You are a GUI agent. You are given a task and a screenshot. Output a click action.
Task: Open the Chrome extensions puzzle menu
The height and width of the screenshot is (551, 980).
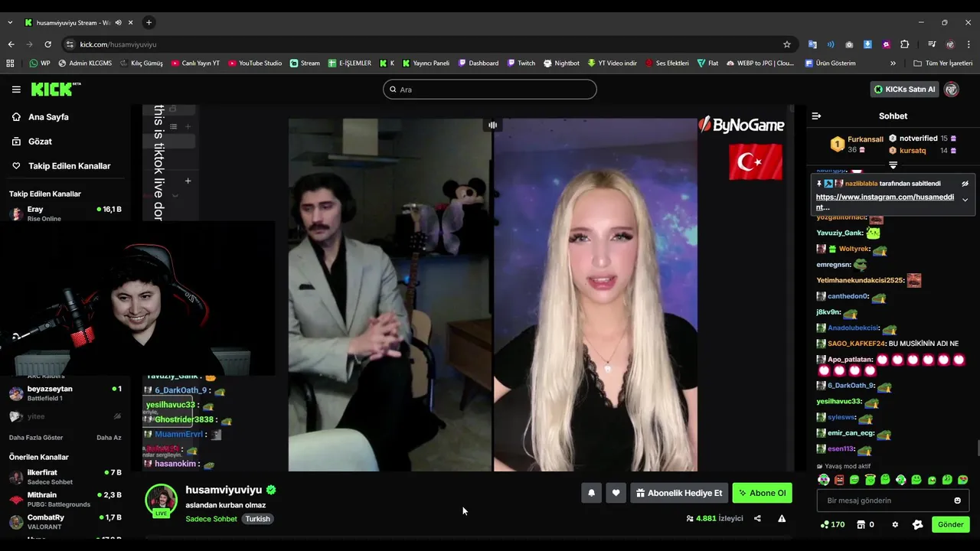(904, 44)
